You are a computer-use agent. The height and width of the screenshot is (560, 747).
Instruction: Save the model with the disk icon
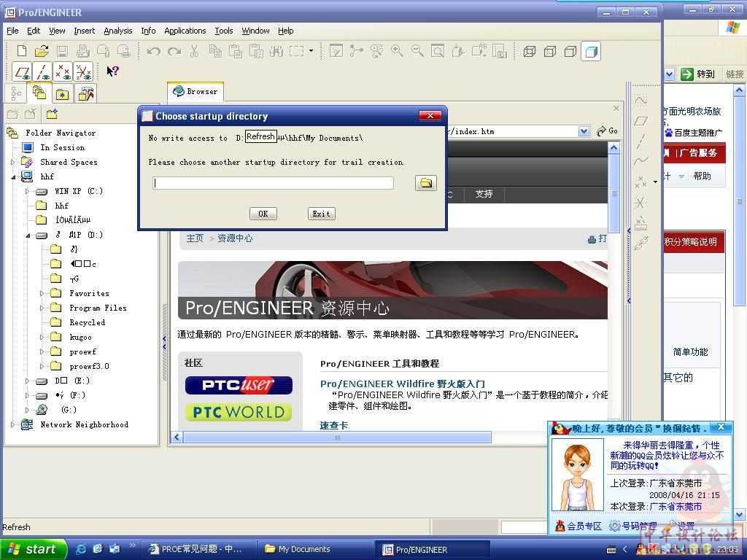63,50
